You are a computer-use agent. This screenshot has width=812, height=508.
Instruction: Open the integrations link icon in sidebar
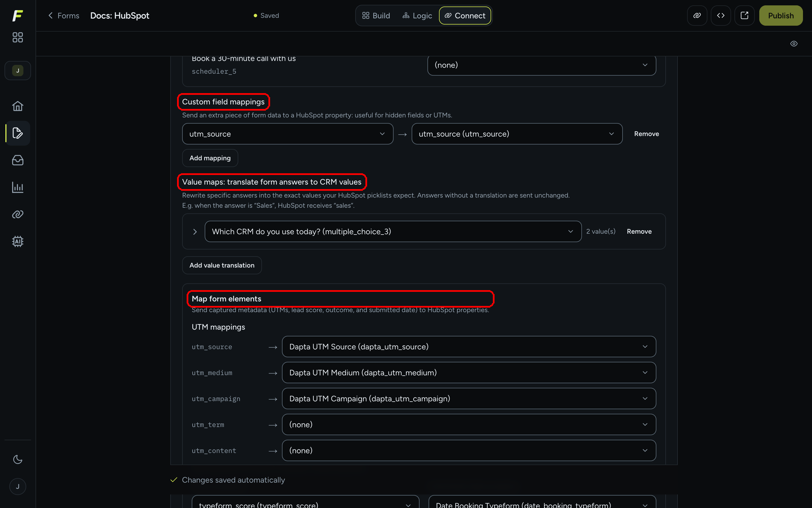click(x=17, y=214)
